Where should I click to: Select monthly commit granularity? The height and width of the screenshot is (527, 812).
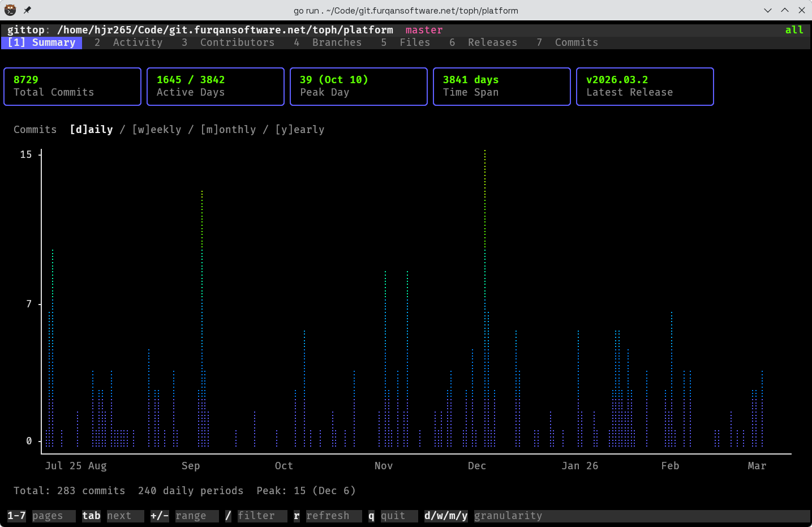click(x=228, y=129)
